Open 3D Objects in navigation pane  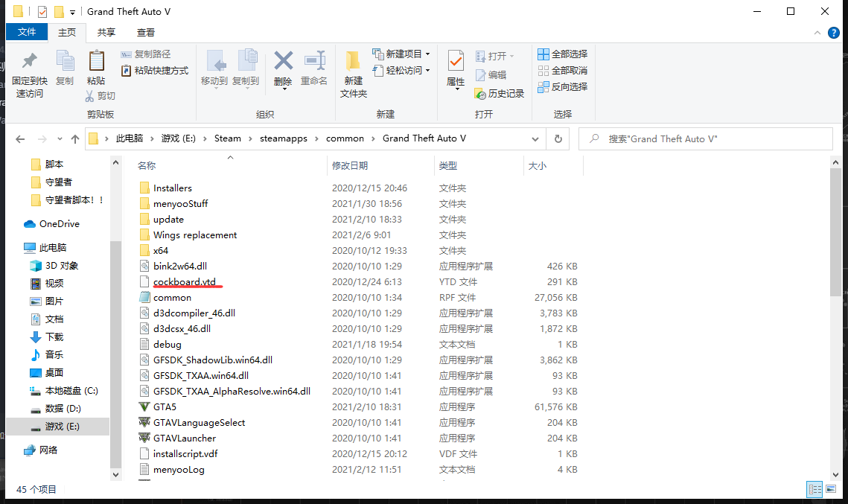click(x=54, y=266)
